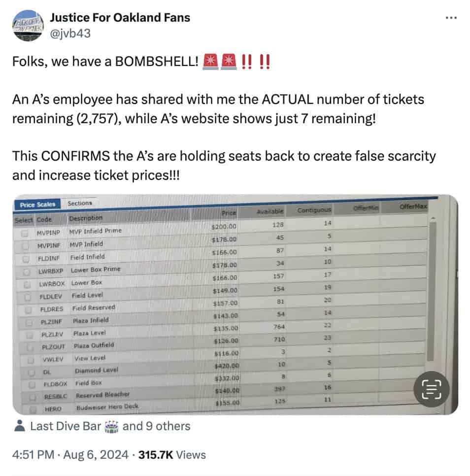Click the Justice For Oakland Fans avatar
Image resolution: width=470 pixels, height=476 pixels.
[x=27, y=25]
